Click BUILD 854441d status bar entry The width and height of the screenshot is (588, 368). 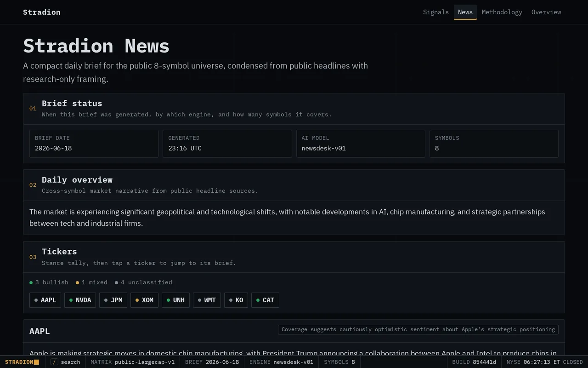[474, 362]
